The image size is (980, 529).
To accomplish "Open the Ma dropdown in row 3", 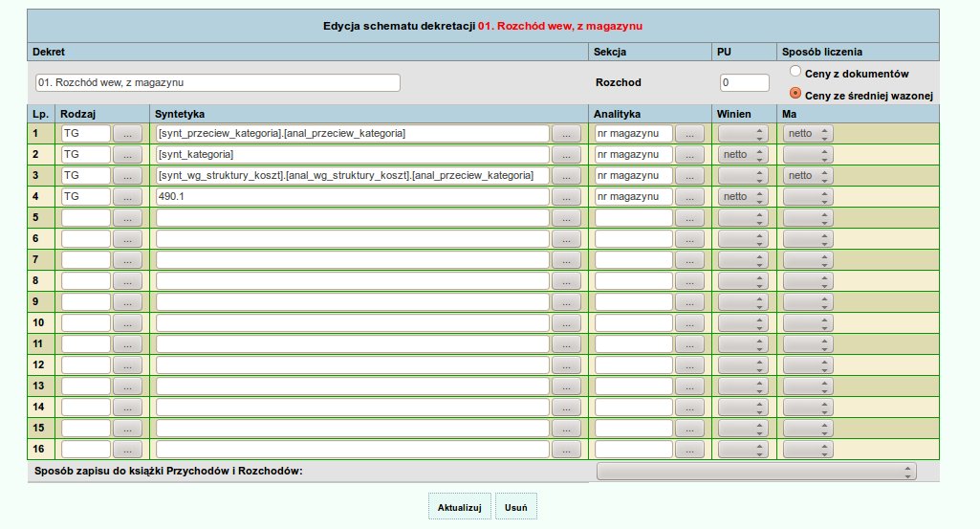I will point(808,176).
